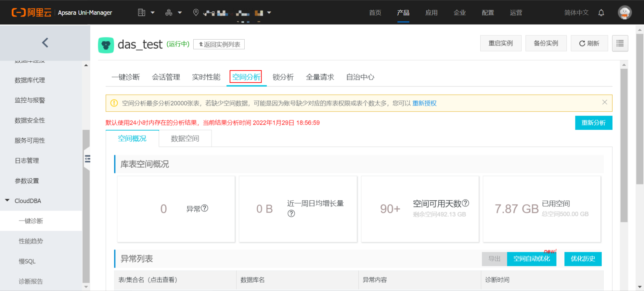Switch to 一键诊断 tab
644x291 pixels.
126,77
